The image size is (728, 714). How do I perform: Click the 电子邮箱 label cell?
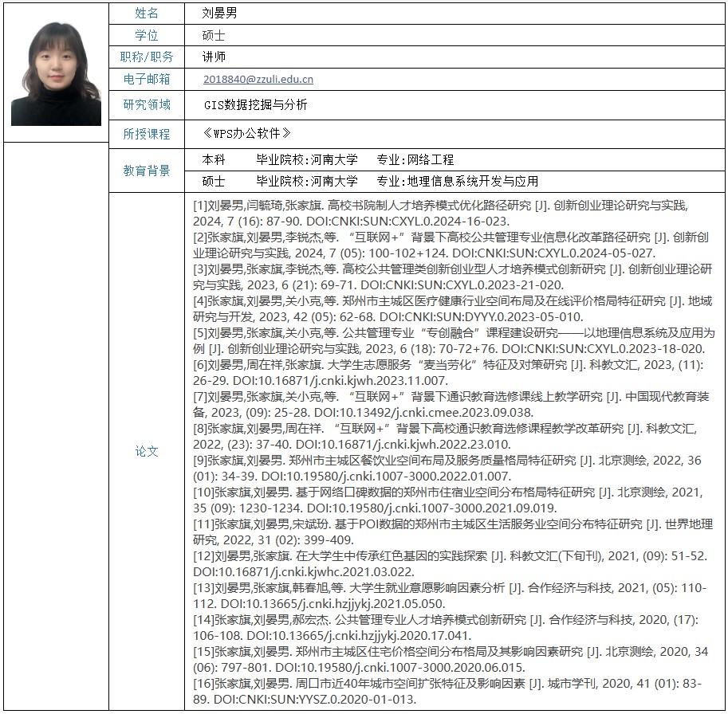point(147,79)
